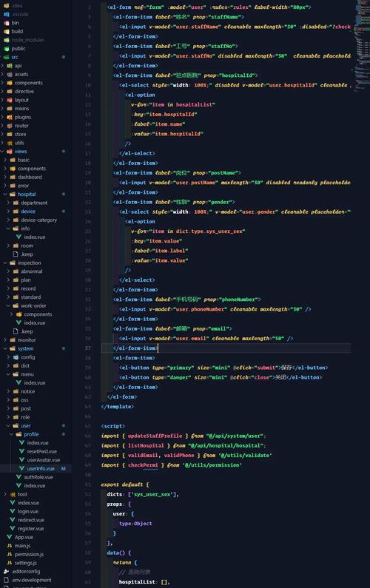Click the public folder icon
This screenshot has height=588, width=370.
[x=7, y=48]
